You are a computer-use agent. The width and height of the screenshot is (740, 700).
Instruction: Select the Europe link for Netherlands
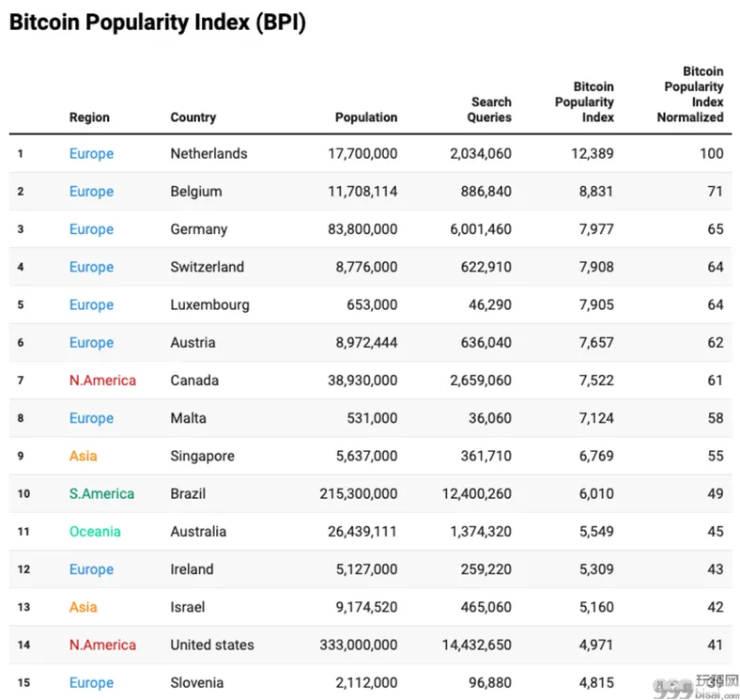91,153
